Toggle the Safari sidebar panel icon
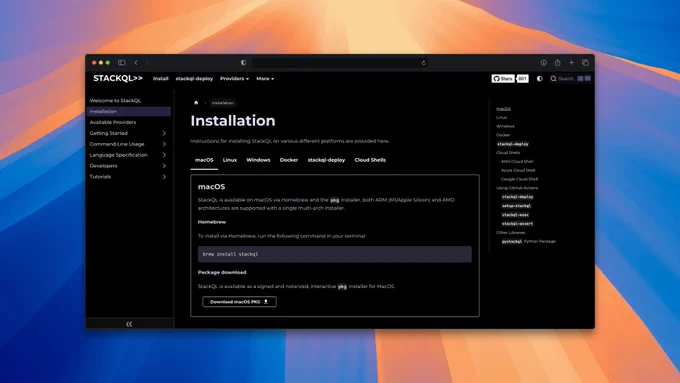Image resolution: width=680 pixels, height=383 pixels. point(121,62)
